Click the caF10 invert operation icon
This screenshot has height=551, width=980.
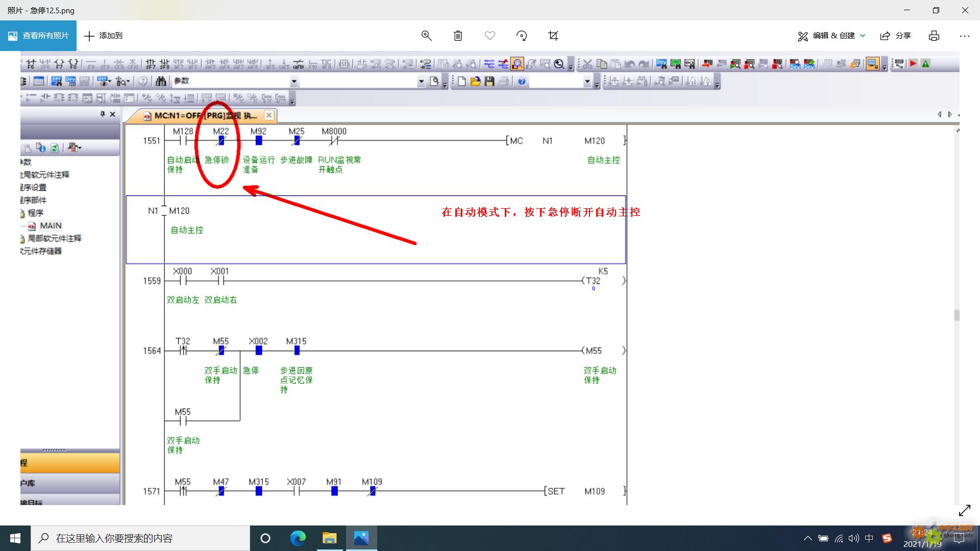click(298, 64)
